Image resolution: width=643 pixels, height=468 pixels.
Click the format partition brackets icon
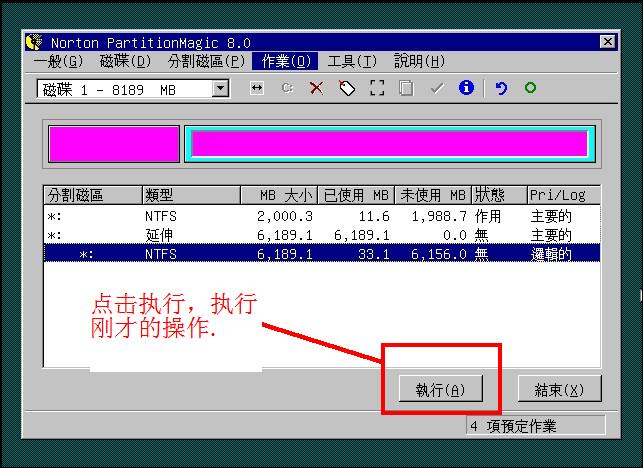point(377,88)
